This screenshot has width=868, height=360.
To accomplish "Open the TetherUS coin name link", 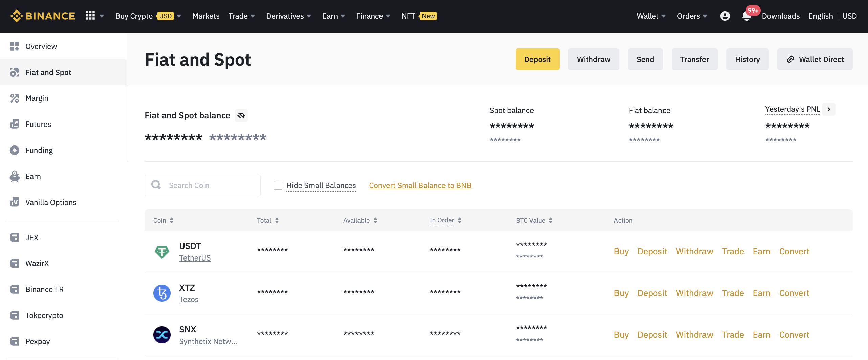I will point(195,258).
